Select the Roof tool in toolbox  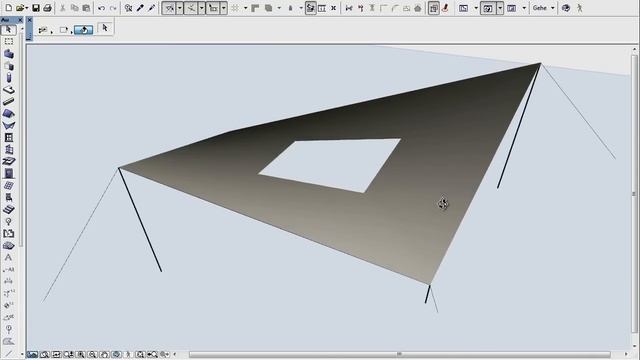coord(8,113)
